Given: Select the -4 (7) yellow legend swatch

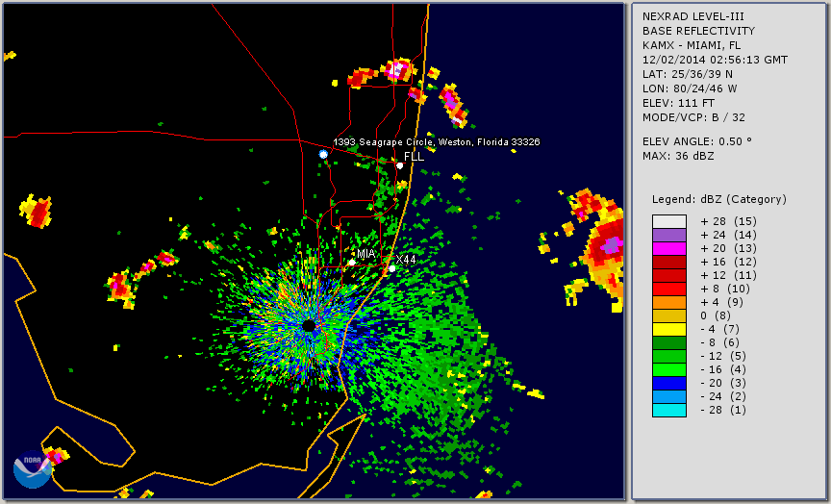Looking at the screenshot, I should pos(669,330).
